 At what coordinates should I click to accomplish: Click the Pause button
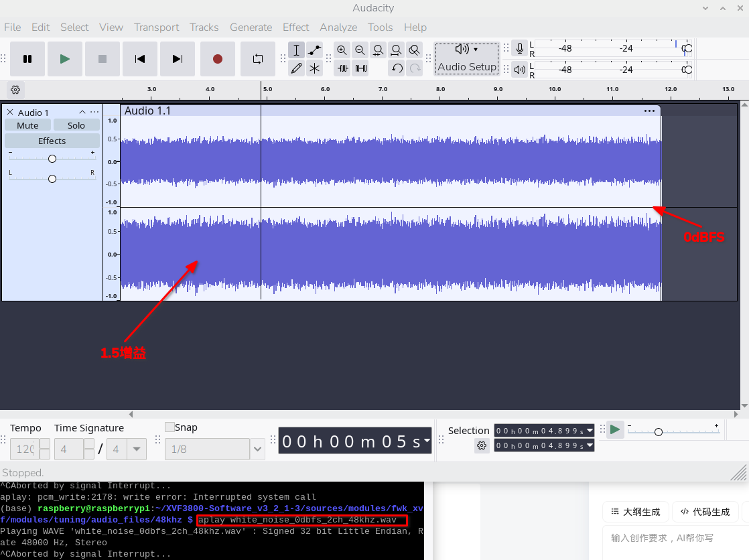click(x=27, y=59)
